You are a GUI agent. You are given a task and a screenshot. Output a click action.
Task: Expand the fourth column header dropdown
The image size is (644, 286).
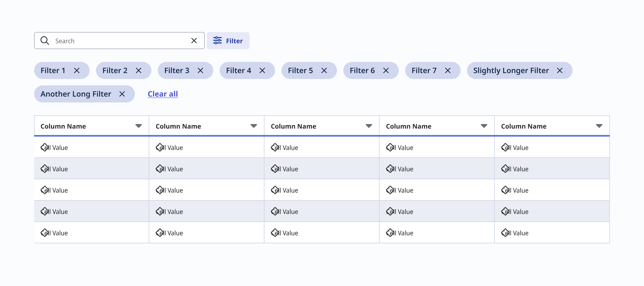[484, 126]
